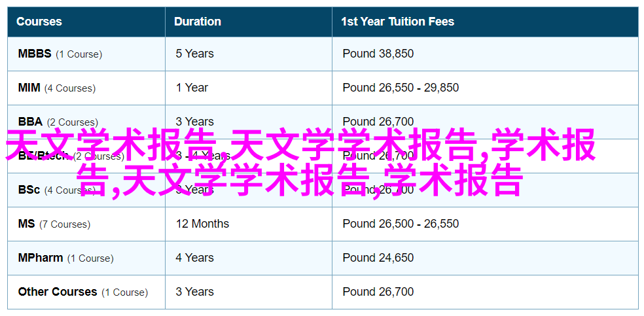
Task: Click the 3 Years cell in BBA row
Action: click(249, 122)
